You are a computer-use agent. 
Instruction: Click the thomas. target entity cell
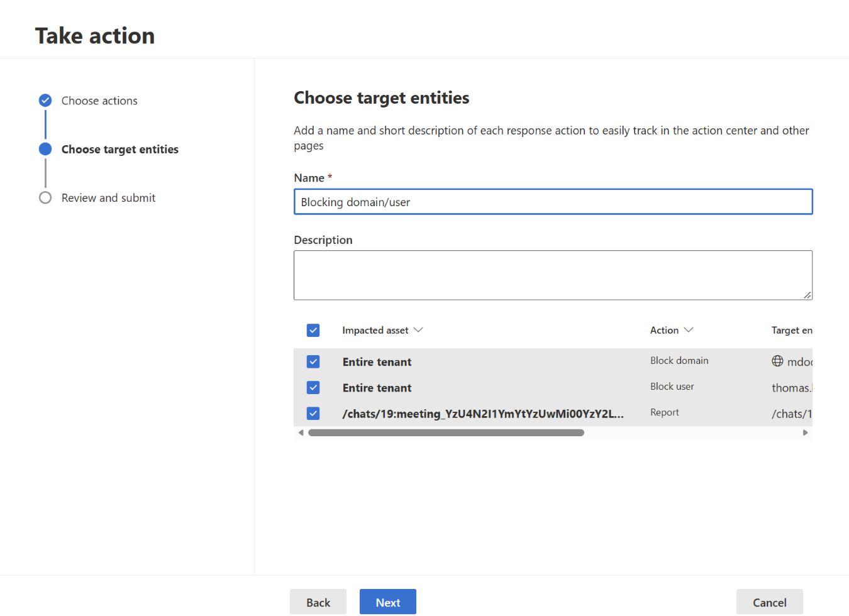792,388
